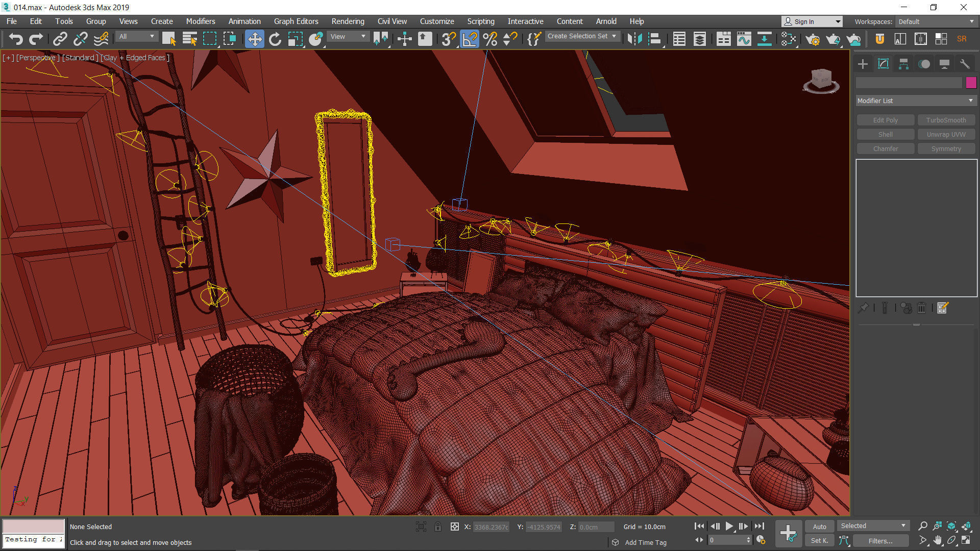Choose Rectangular Selection Region tool
Image resolution: width=980 pixels, height=551 pixels.
pos(210,39)
